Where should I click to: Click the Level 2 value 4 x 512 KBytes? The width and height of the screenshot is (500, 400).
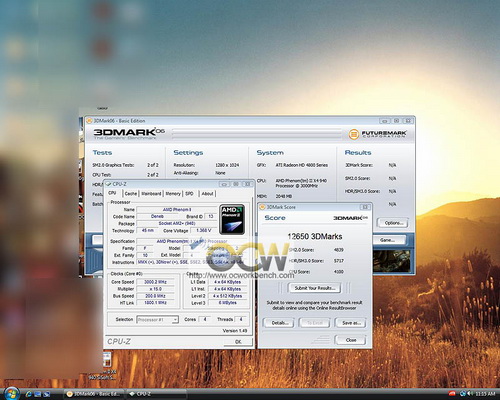[x=228, y=296]
